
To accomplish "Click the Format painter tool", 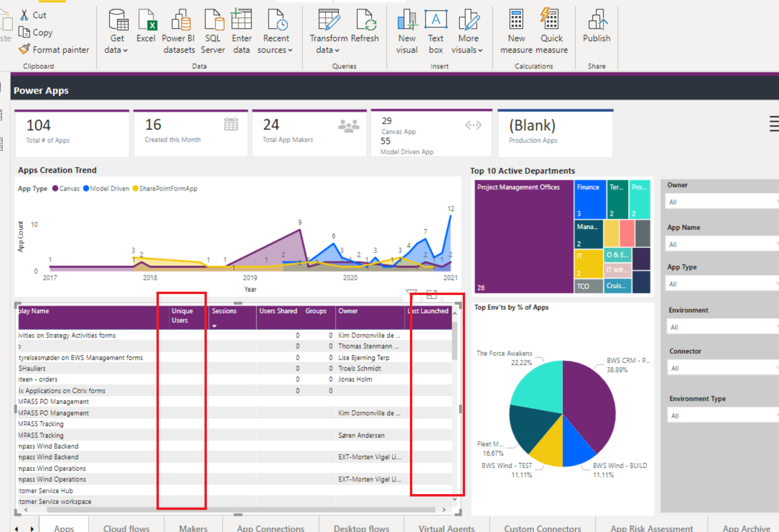I will pyautogui.click(x=54, y=49).
